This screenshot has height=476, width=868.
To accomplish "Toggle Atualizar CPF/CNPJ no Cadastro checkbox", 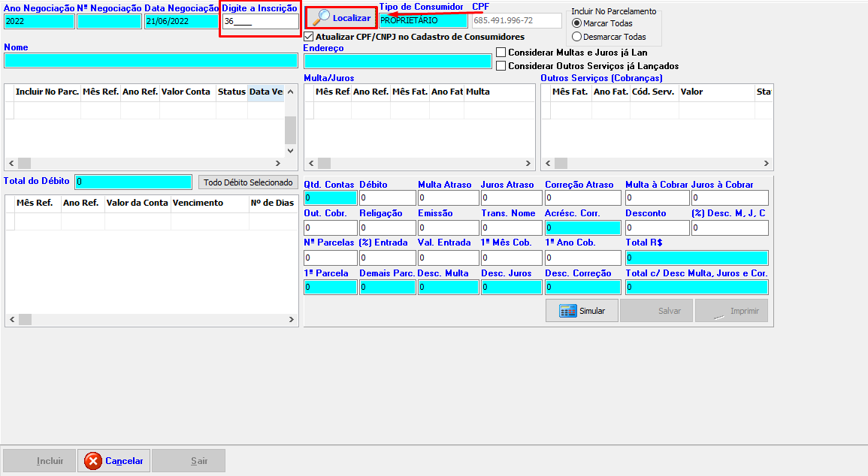I will (309, 36).
